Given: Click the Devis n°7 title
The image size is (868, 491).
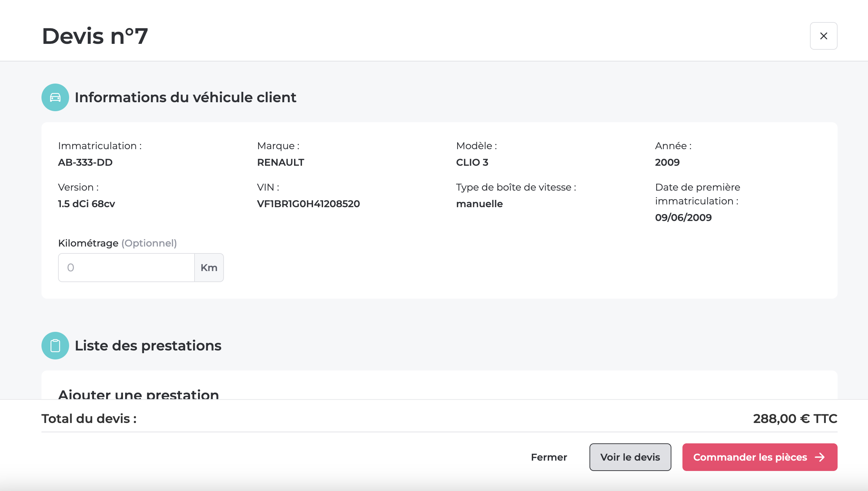Looking at the screenshot, I should coord(95,36).
